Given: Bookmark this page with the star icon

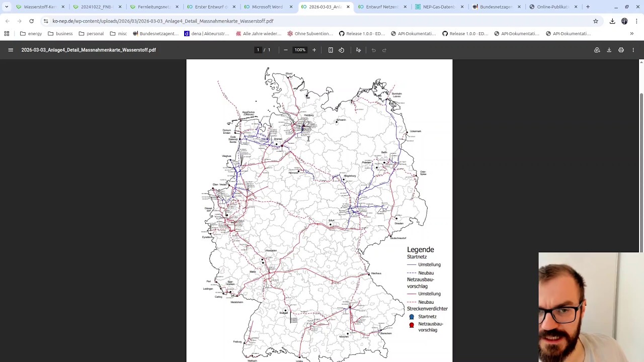Looking at the screenshot, I should (596, 21).
